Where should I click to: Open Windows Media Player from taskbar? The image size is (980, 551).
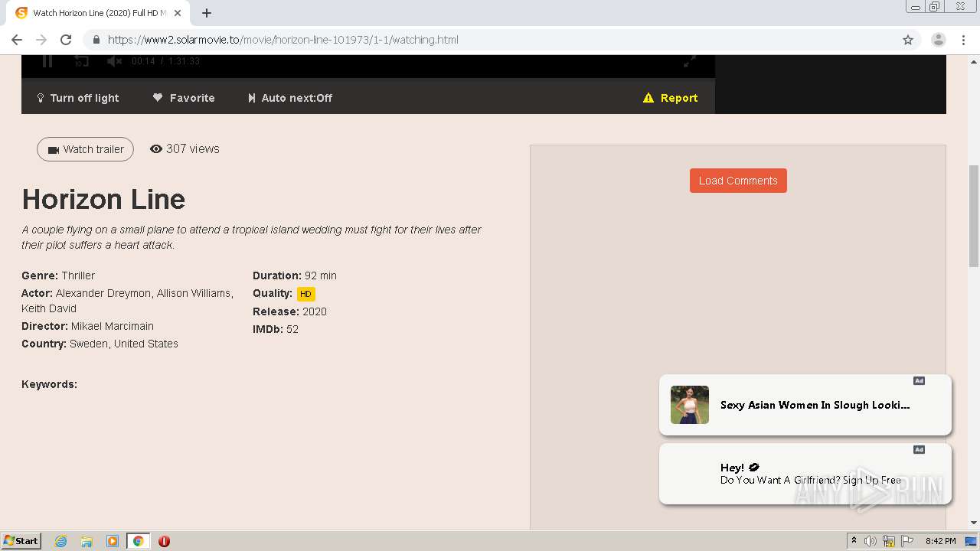tap(113, 541)
